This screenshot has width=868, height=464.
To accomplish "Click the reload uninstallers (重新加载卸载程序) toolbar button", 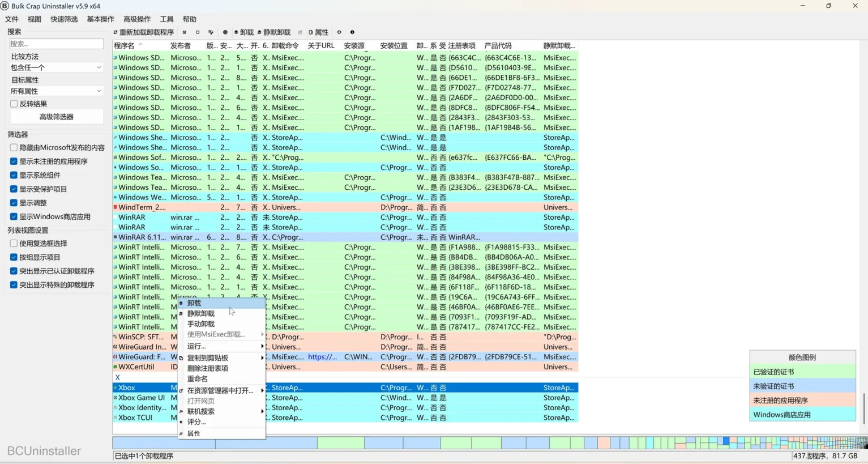I will 144,32.
